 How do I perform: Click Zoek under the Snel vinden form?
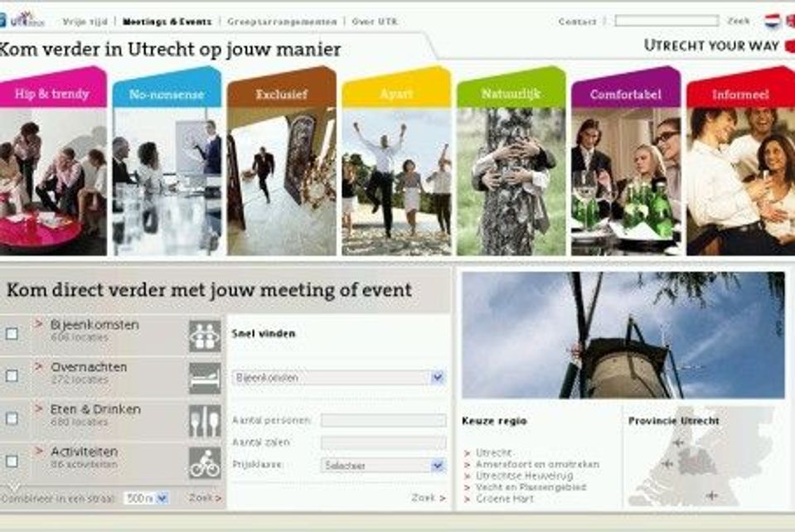click(428, 498)
